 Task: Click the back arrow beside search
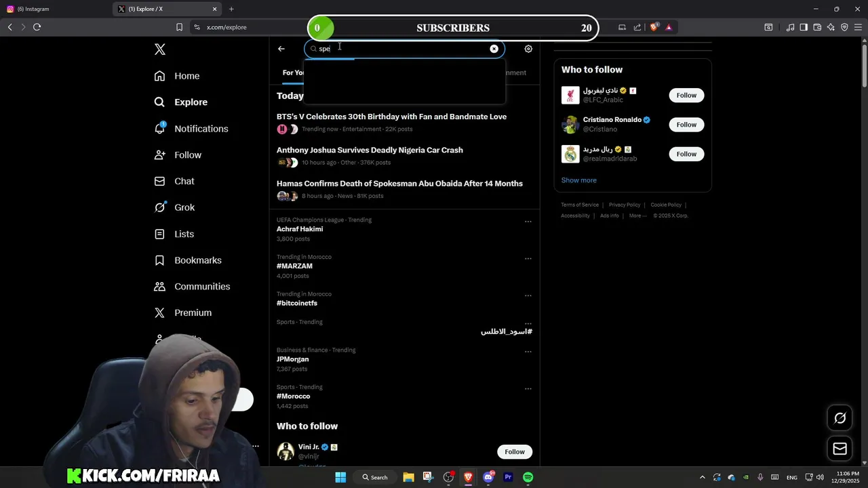pyautogui.click(x=281, y=49)
